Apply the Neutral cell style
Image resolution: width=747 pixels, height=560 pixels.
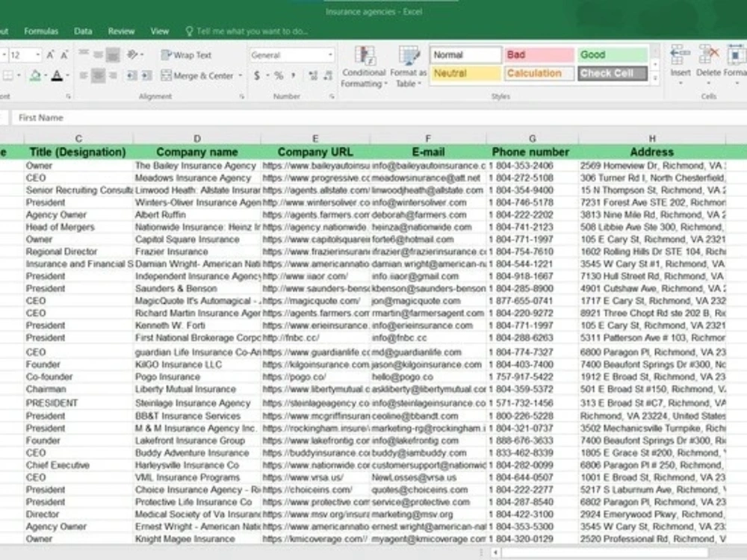coord(466,73)
